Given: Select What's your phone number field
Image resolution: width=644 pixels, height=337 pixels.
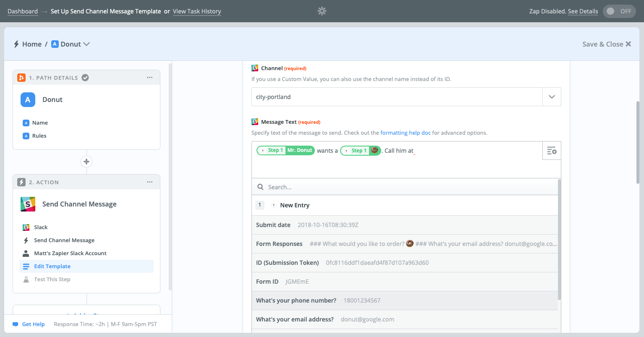Looking at the screenshot, I should (405, 300).
